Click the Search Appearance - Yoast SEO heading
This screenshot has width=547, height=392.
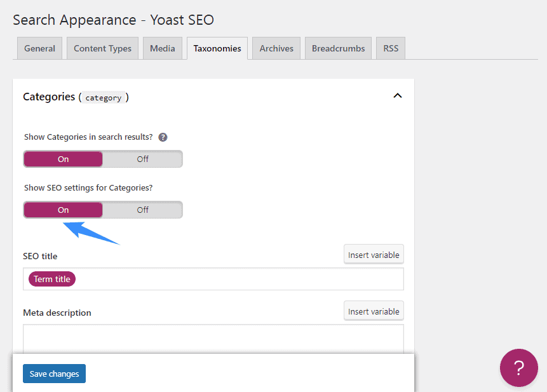tap(113, 20)
